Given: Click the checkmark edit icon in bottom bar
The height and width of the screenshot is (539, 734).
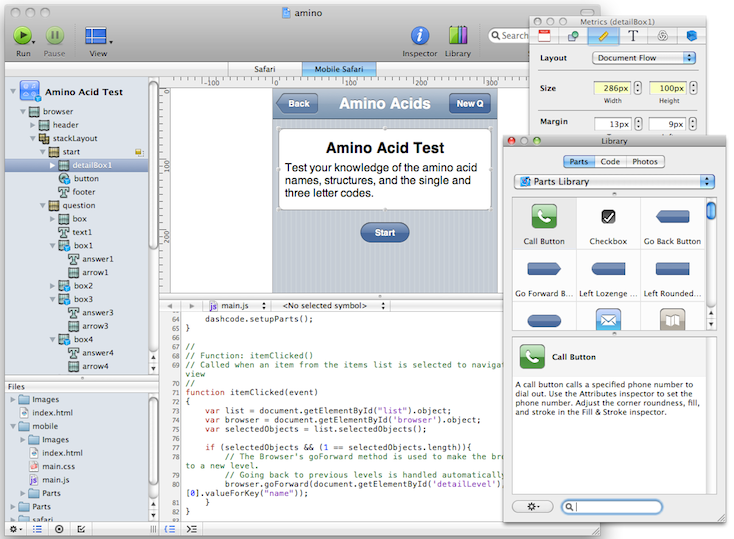Looking at the screenshot, I should [x=81, y=529].
